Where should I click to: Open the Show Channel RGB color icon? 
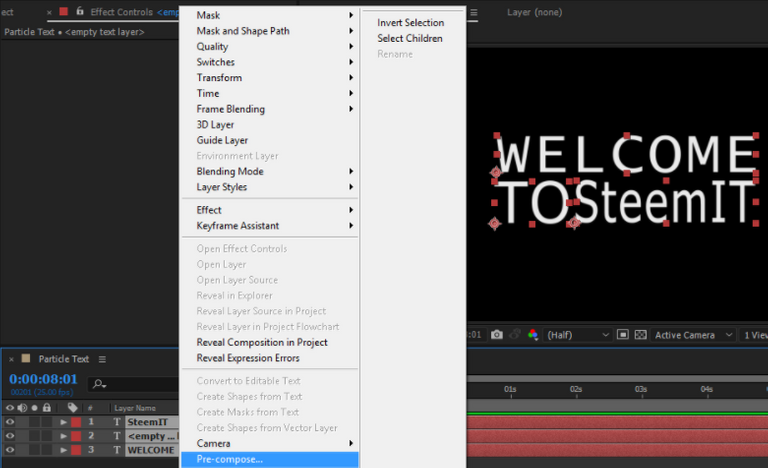point(533,335)
